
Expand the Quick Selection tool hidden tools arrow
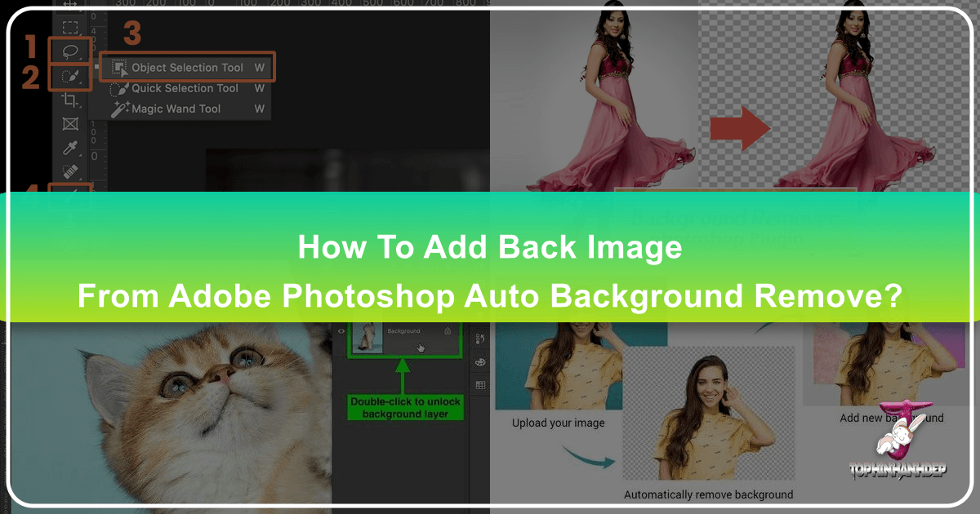coord(82,82)
